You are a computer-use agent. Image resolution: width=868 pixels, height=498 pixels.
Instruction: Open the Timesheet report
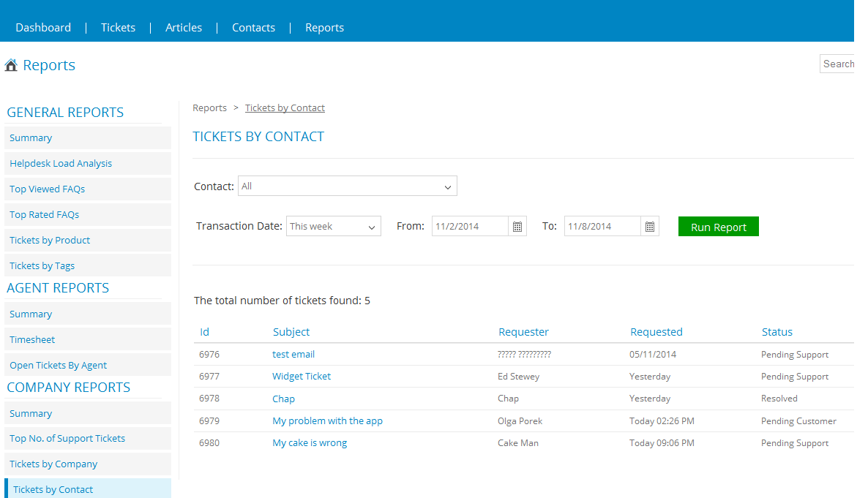tap(88, 339)
